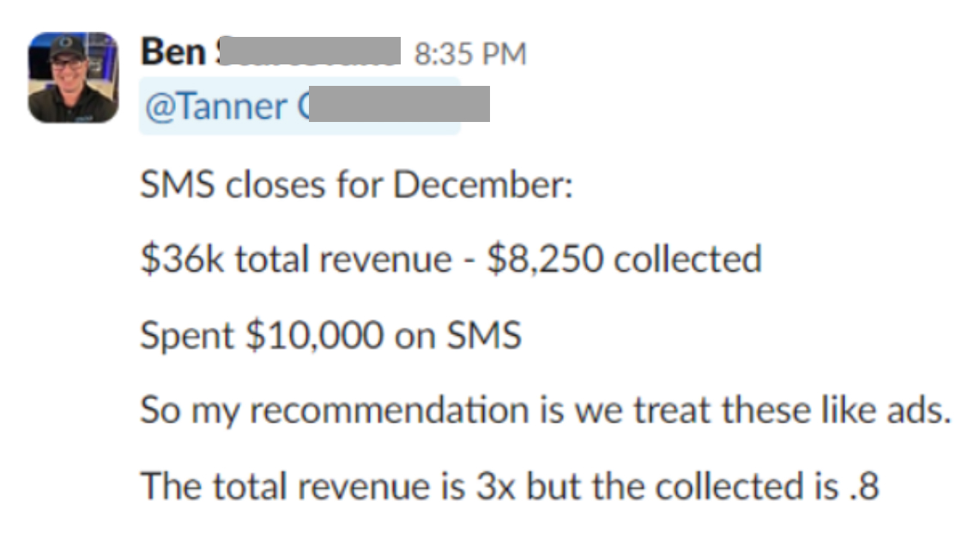Image resolution: width=980 pixels, height=560 pixels.
Task: Click the '$36k' total revenue figure
Action: point(182,259)
